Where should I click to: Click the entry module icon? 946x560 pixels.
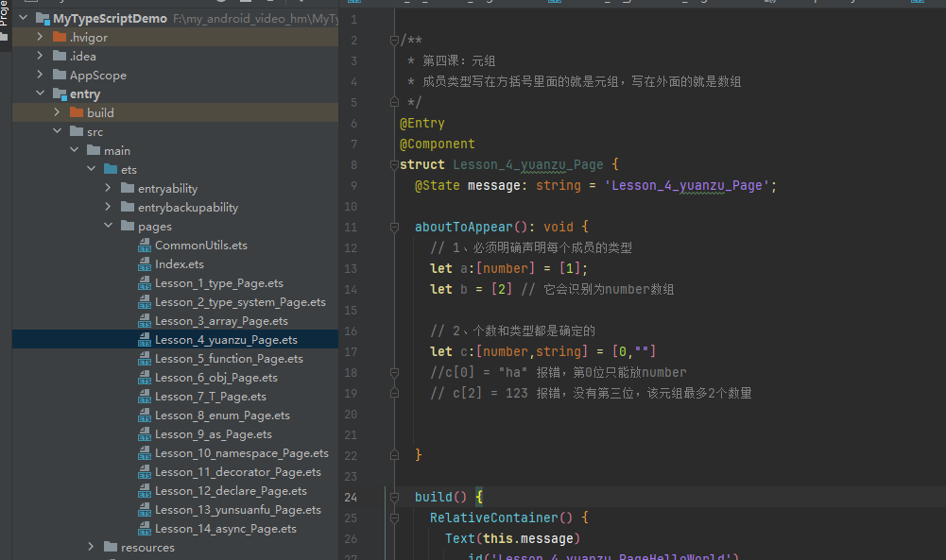pos(60,94)
